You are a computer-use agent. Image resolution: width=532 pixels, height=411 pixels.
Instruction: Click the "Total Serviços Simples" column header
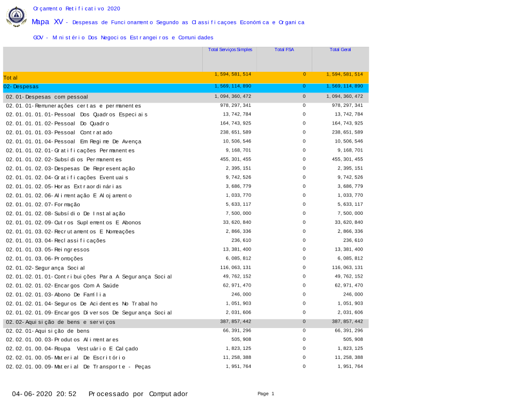pyautogui.click(x=230, y=49)
